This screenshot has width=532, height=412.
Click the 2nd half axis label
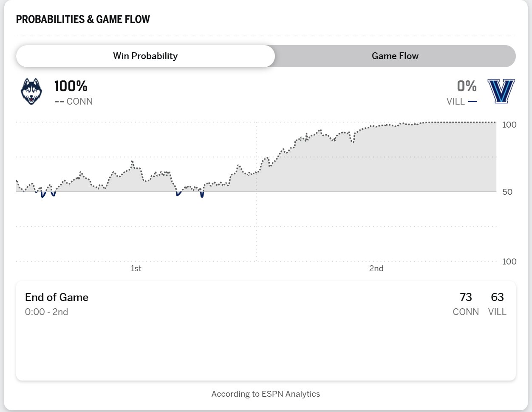coord(376,268)
